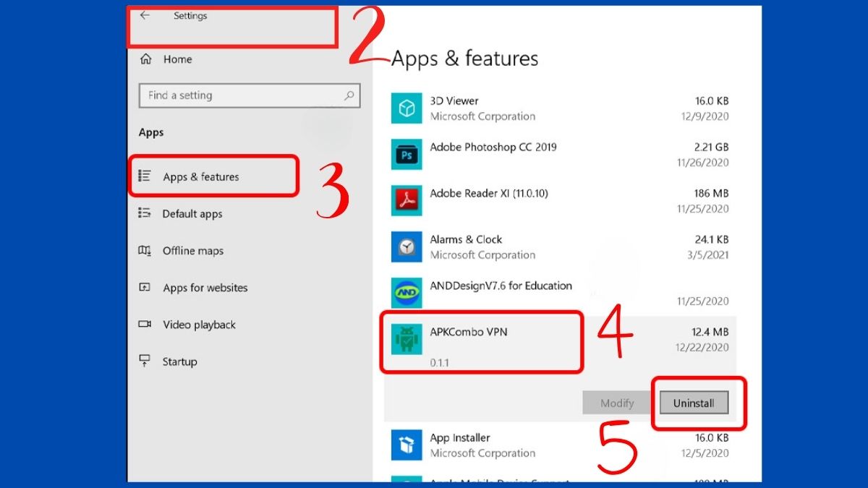Image resolution: width=868 pixels, height=488 pixels.
Task: Click the Home house icon
Action: tap(145, 59)
